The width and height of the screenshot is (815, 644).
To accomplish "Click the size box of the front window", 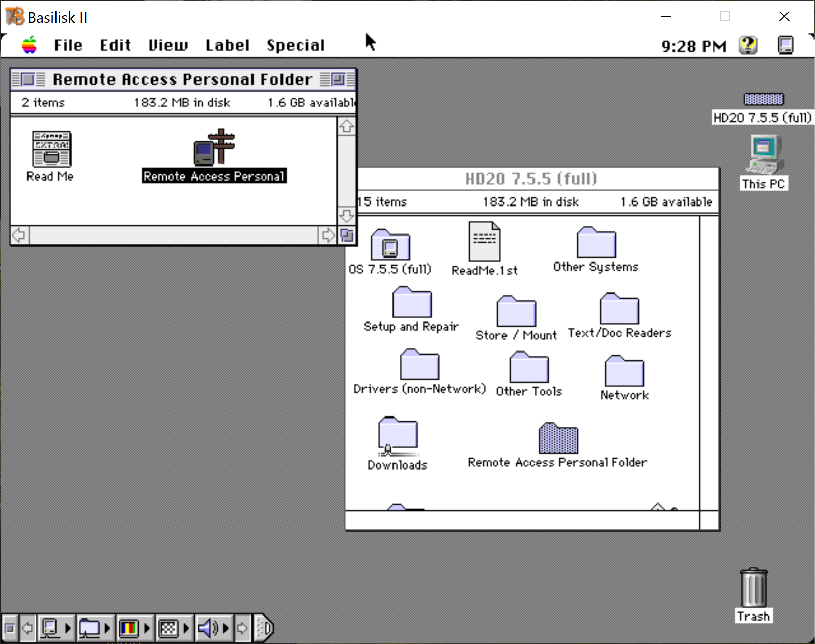I will click(x=347, y=236).
